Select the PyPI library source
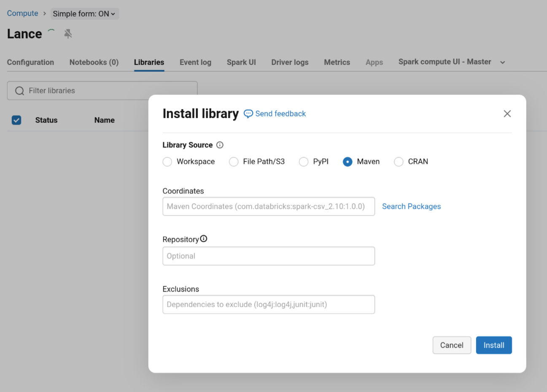547x392 pixels. (304, 162)
